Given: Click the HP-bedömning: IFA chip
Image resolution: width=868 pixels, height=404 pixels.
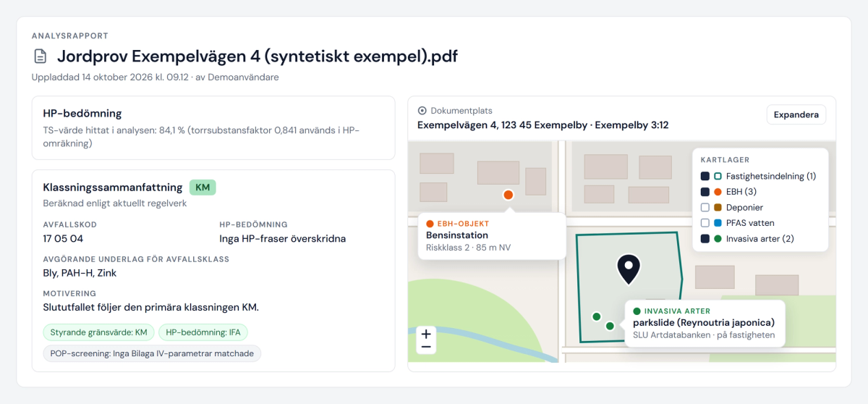Looking at the screenshot, I should tap(203, 332).
